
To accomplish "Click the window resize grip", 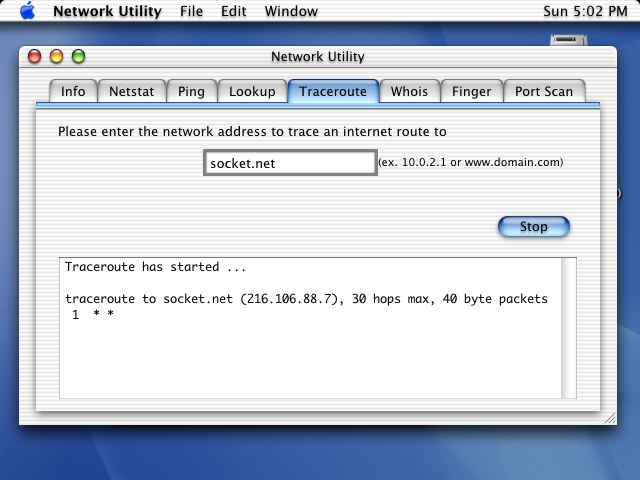I will click(x=610, y=418).
